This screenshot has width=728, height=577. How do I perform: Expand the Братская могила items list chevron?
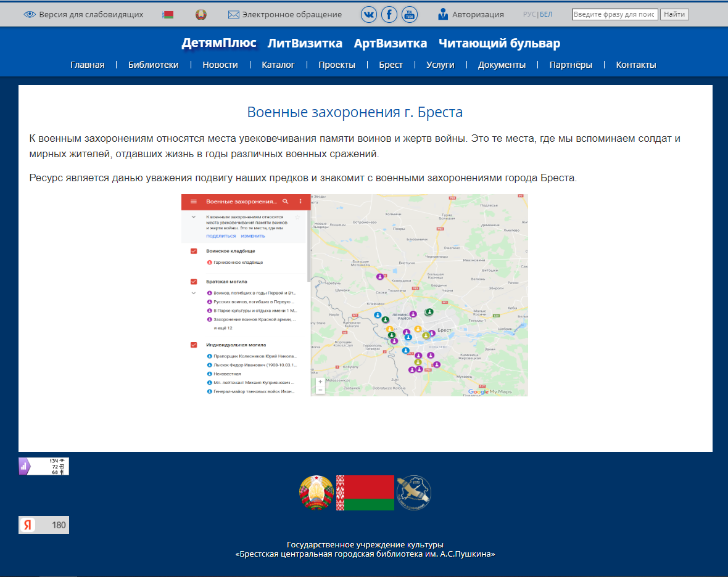(x=194, y=293)
